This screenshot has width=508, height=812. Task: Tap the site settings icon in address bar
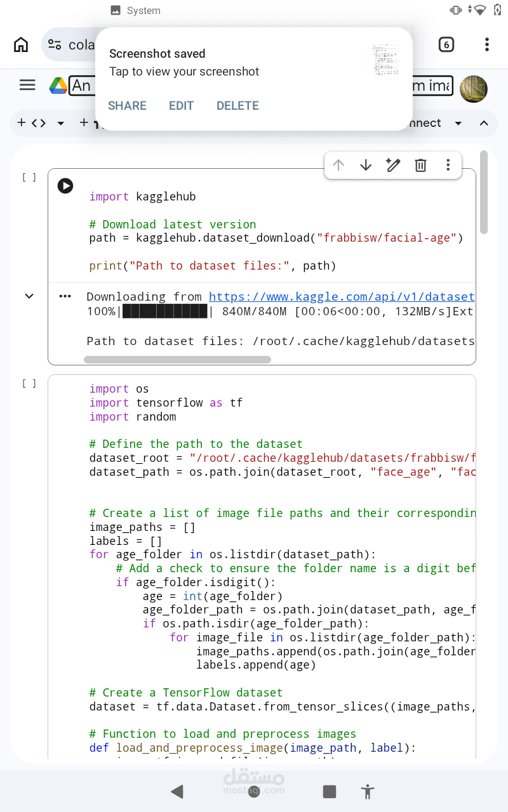pos(55,44)
